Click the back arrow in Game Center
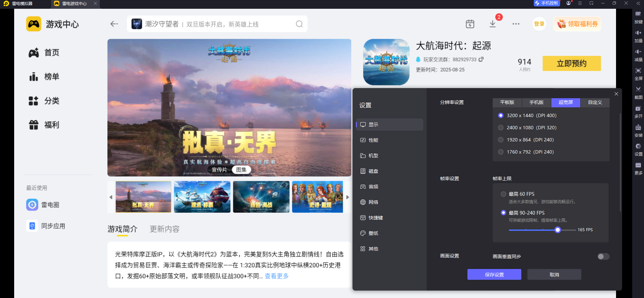Screen dimensions: 644x298 pos(114,24)
